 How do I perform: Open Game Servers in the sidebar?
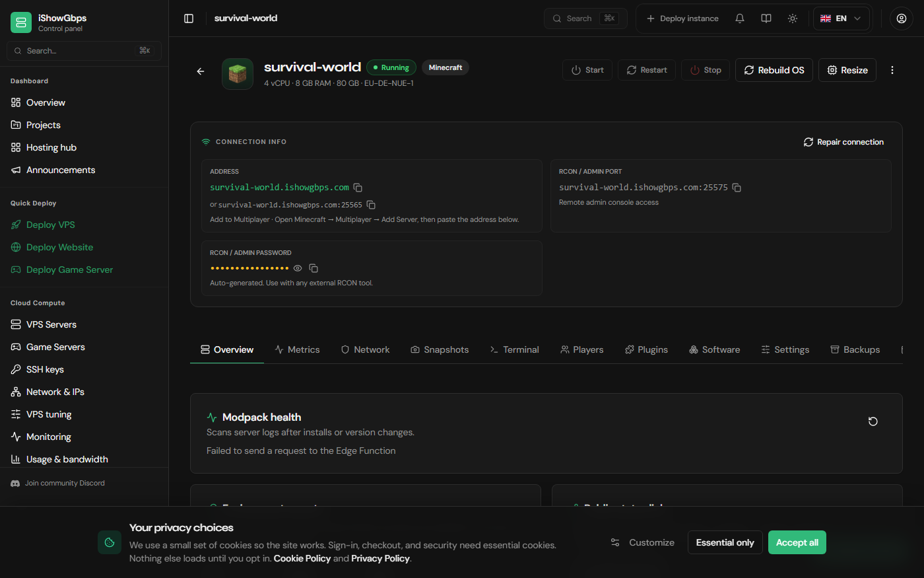click(x=84, y=347)
